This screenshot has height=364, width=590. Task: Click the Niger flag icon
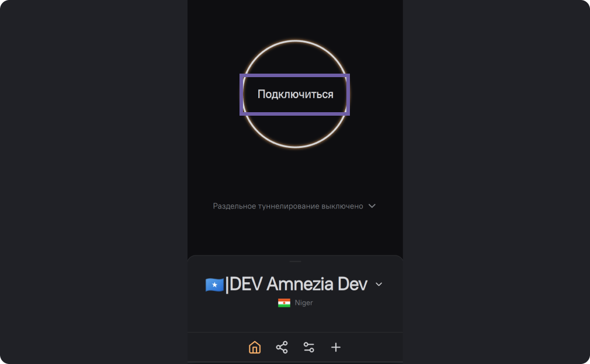click(284, 303)
